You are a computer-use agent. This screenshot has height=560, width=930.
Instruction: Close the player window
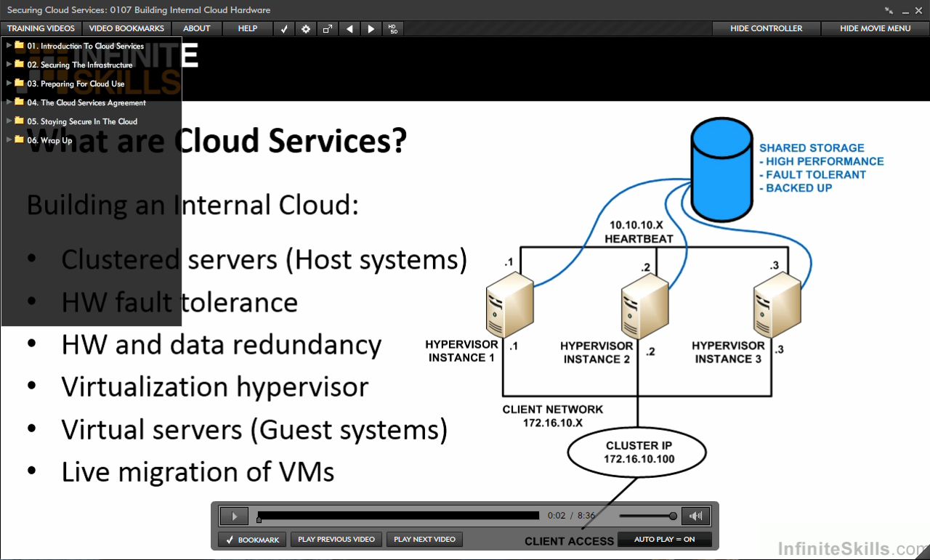coord(920,10)
